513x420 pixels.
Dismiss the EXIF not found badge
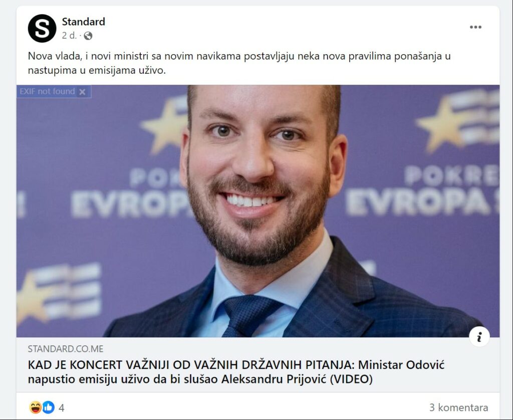click(x=83, y=92)
